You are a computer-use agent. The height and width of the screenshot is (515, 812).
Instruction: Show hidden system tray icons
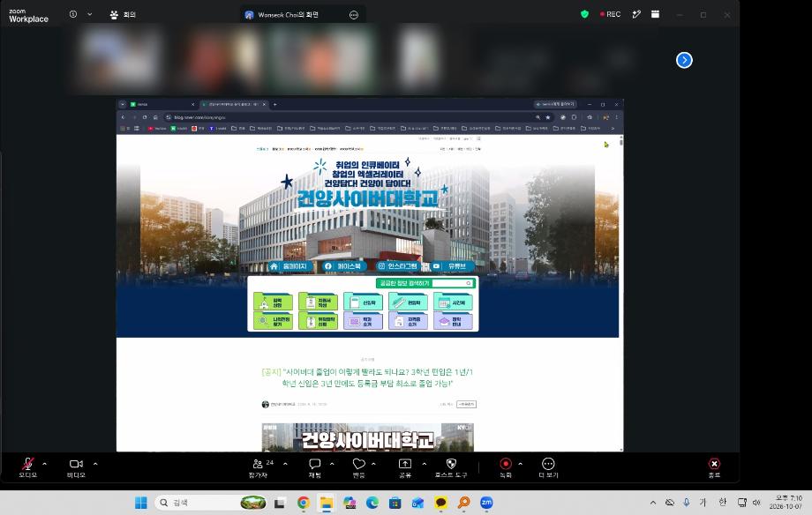[652, 503]
